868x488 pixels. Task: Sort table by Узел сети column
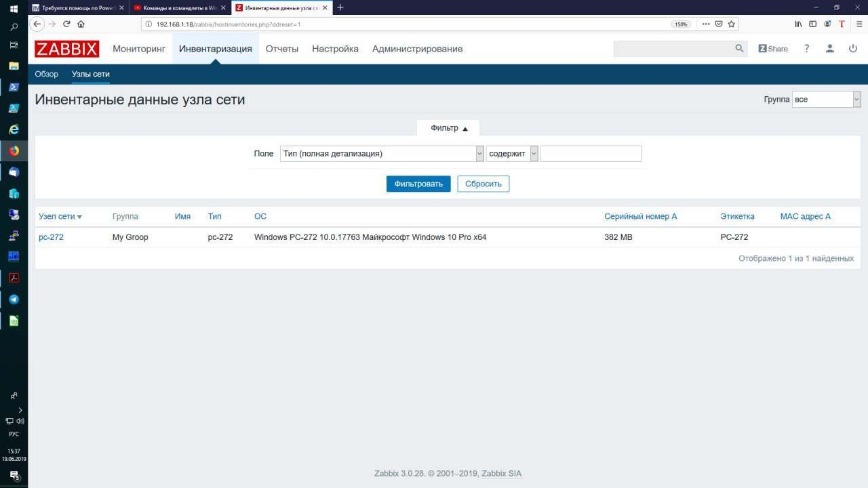[x=60, y=216]
